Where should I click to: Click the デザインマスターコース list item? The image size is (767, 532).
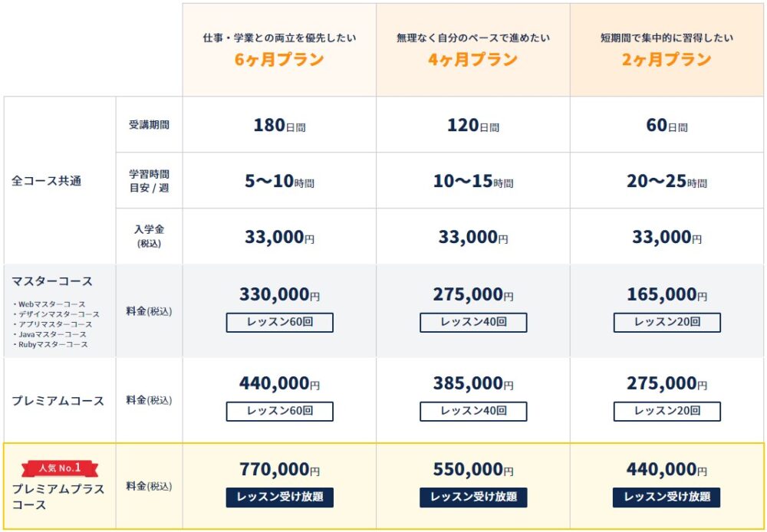(x=56, y=314)
